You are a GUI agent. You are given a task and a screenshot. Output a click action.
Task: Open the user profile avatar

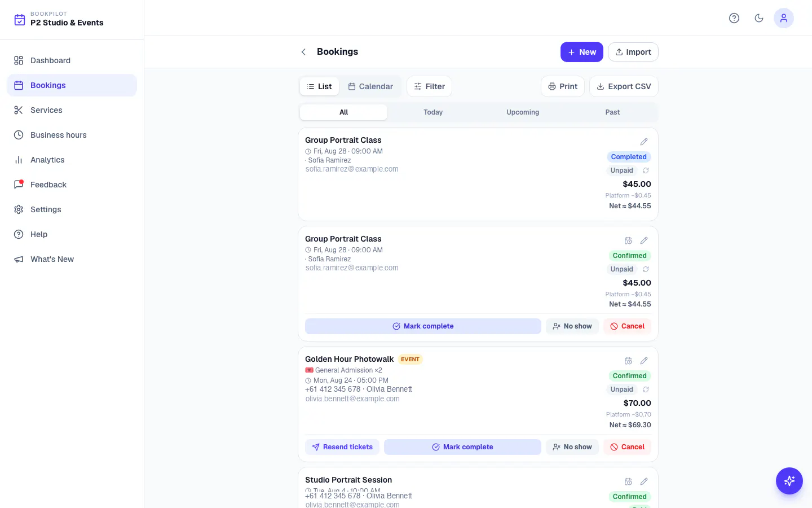(x=784, y=18)
